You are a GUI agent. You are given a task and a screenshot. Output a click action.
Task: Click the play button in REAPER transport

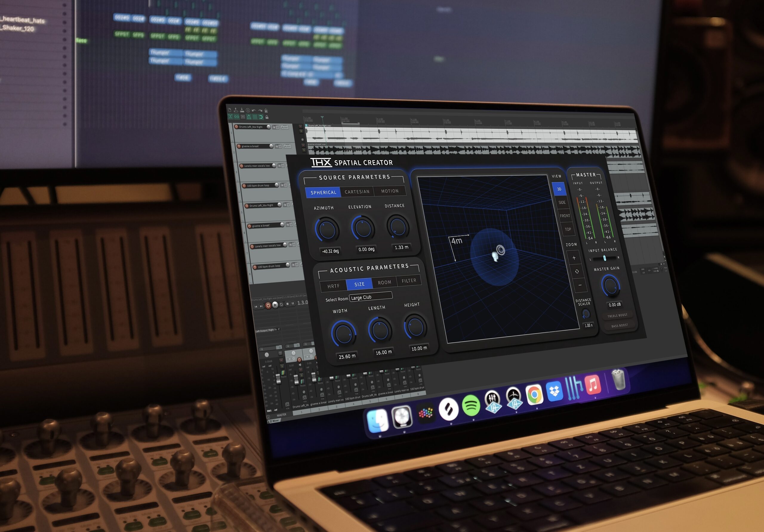pyautogui.click(x=275, y=305)
